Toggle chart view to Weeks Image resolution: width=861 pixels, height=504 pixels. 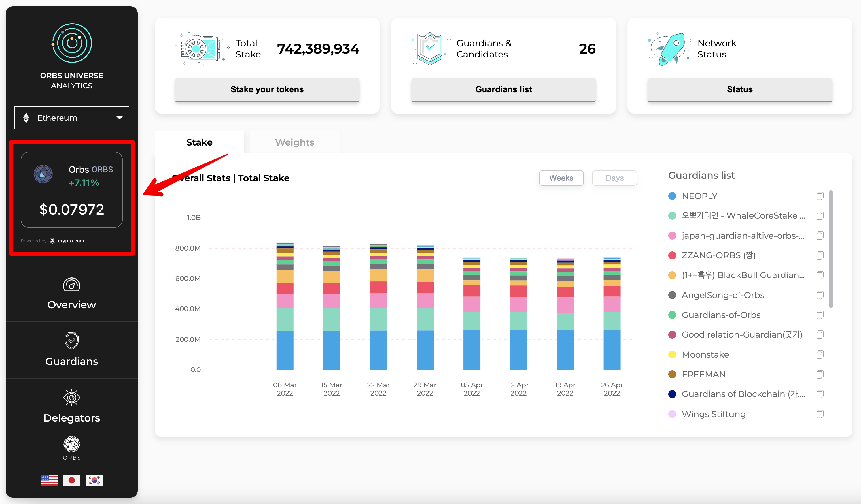click(561, 178)
